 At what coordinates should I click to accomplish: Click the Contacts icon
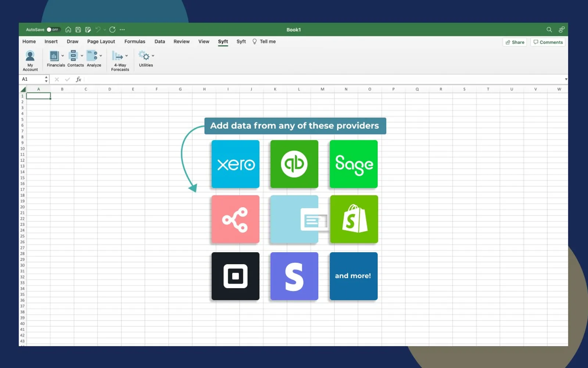tap(73, 56)
